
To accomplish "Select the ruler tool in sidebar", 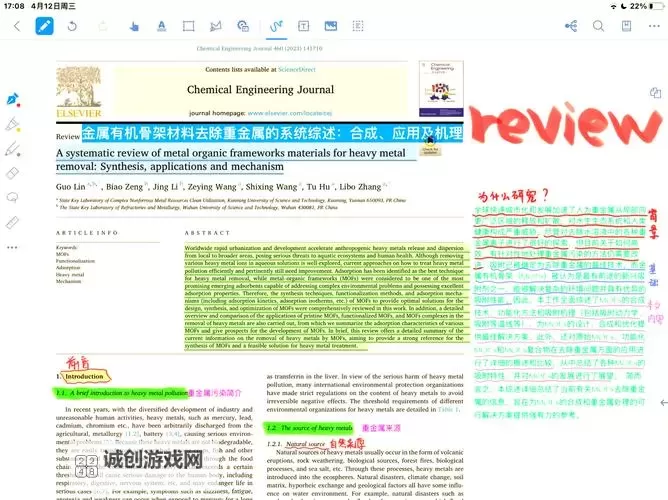I will pos(12,222).
